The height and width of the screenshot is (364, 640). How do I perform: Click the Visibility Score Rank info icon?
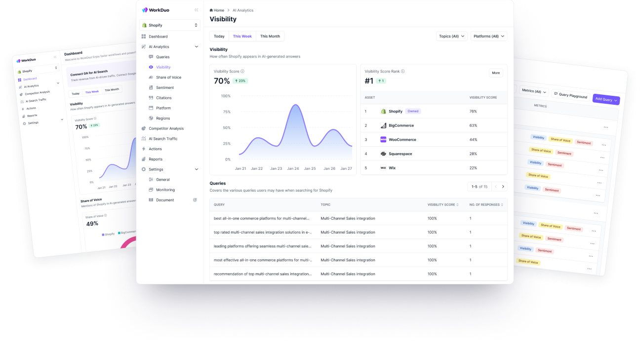point(403,72)
